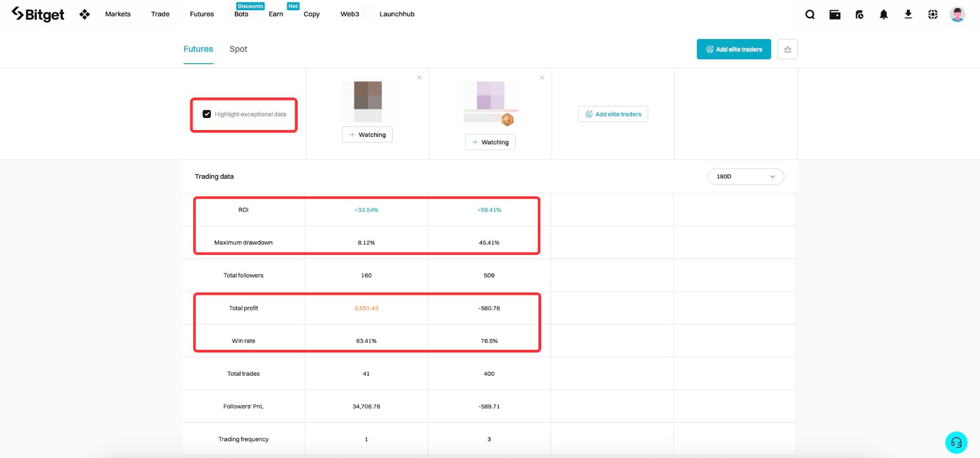Open the Markets menu
This screenshot has width=980, height=458.
click(x=118, y=14)
